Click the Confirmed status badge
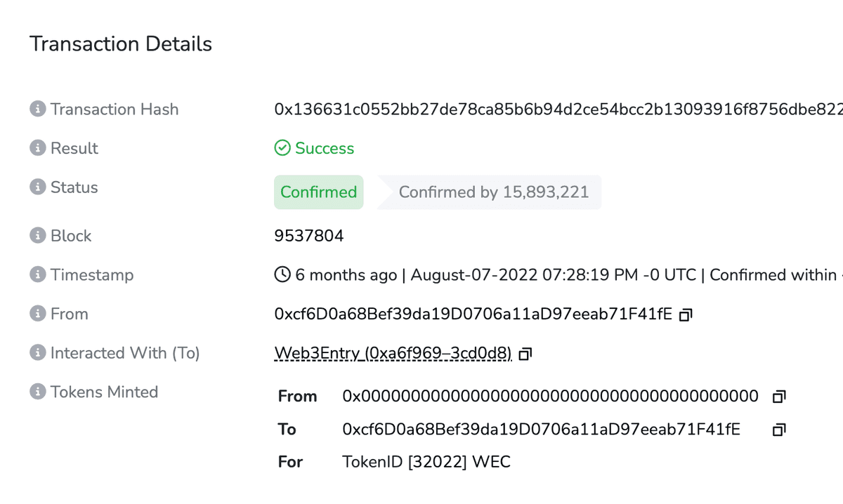 coord(318,192)
